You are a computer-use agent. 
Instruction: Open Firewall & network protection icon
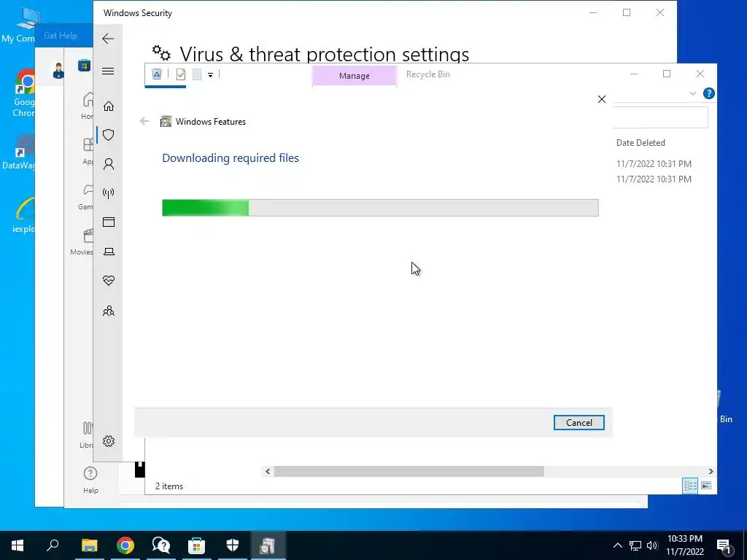109,193
